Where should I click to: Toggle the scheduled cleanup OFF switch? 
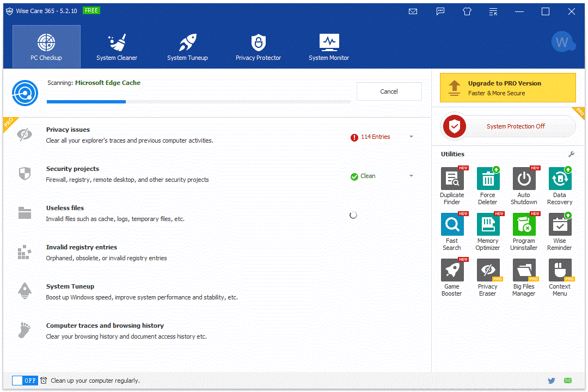(x=24, y=381)
